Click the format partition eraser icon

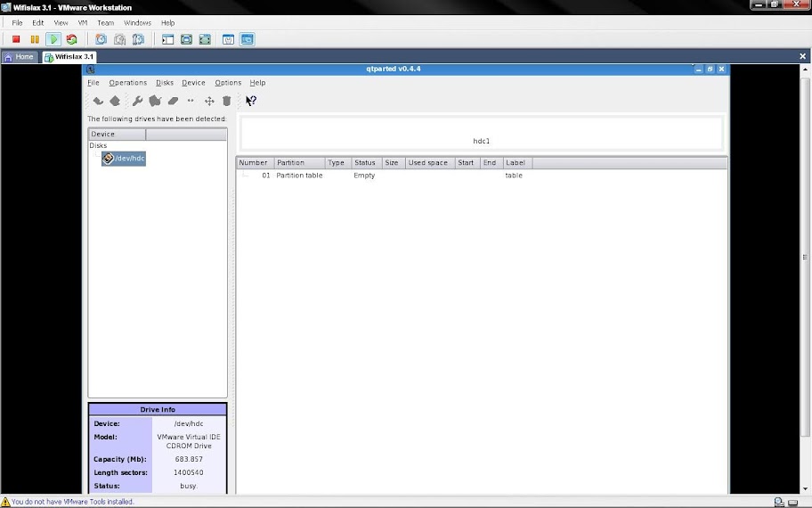(173, 101)
